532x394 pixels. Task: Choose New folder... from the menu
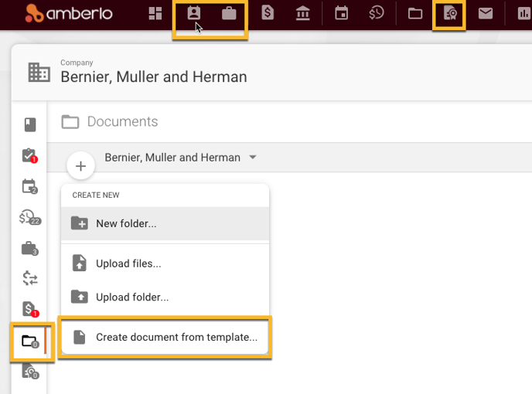click(165, 223)
